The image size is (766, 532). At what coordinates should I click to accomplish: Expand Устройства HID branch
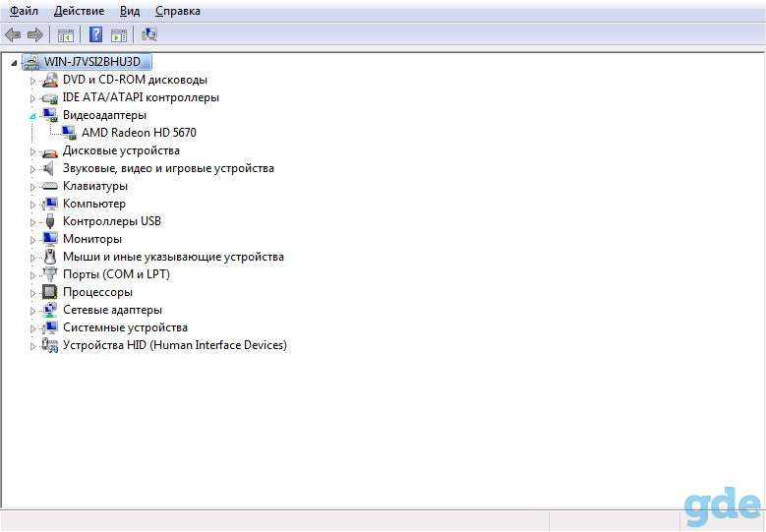pos(32,346)
